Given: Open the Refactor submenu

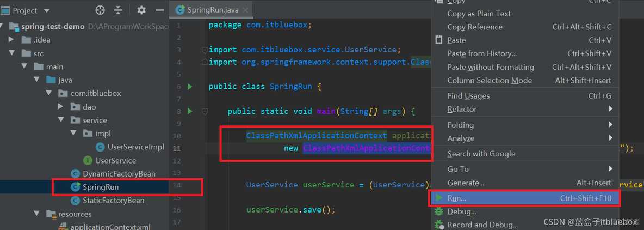Looking at the screenshot, I should coord(462,109).
